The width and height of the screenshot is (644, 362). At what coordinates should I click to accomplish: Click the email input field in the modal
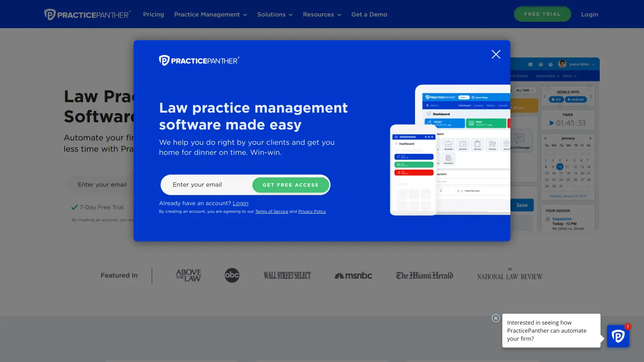click(x=201, y=185)
